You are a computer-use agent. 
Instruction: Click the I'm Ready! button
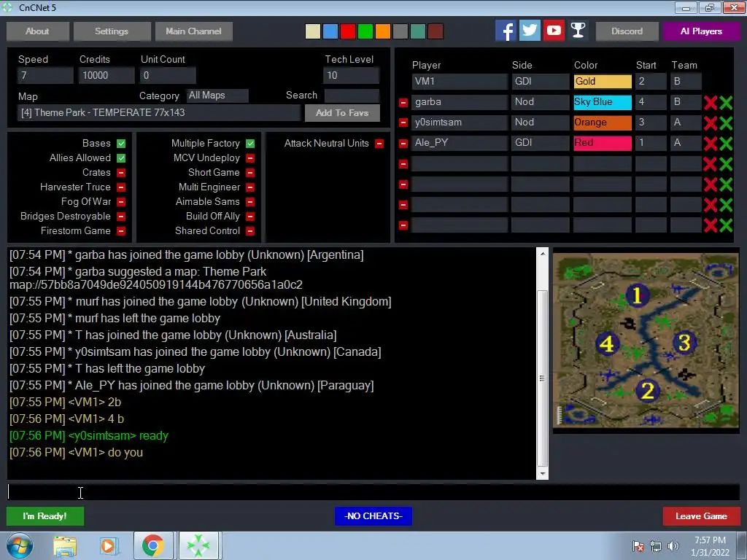click(x=44, y=516)
